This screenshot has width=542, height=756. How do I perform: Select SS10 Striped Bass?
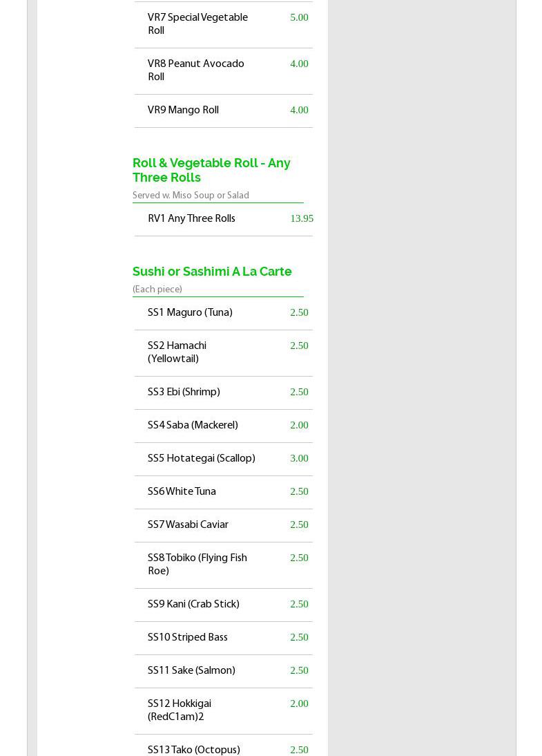tap(187, 638)
